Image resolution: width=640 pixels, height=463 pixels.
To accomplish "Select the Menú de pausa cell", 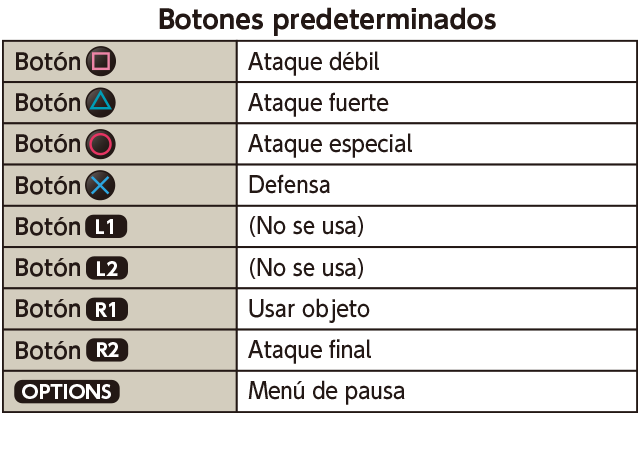I will 437,392.
